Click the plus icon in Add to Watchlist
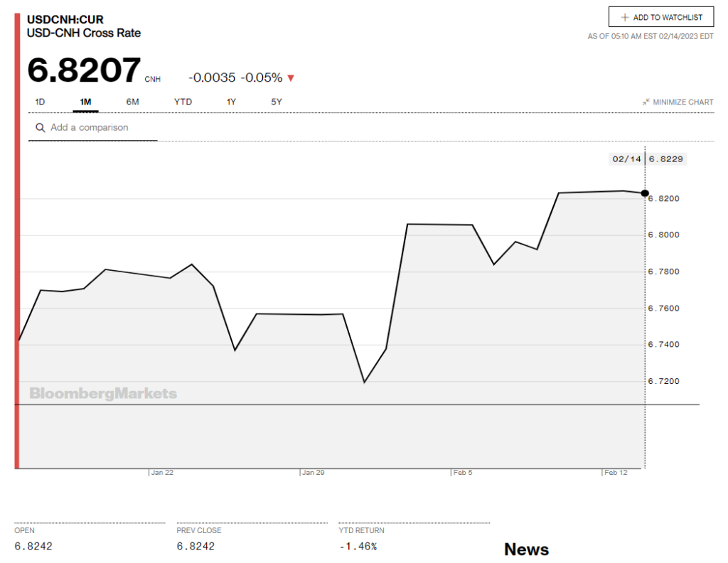This screenshot has width=728, height=563. [x=625, y=17]
